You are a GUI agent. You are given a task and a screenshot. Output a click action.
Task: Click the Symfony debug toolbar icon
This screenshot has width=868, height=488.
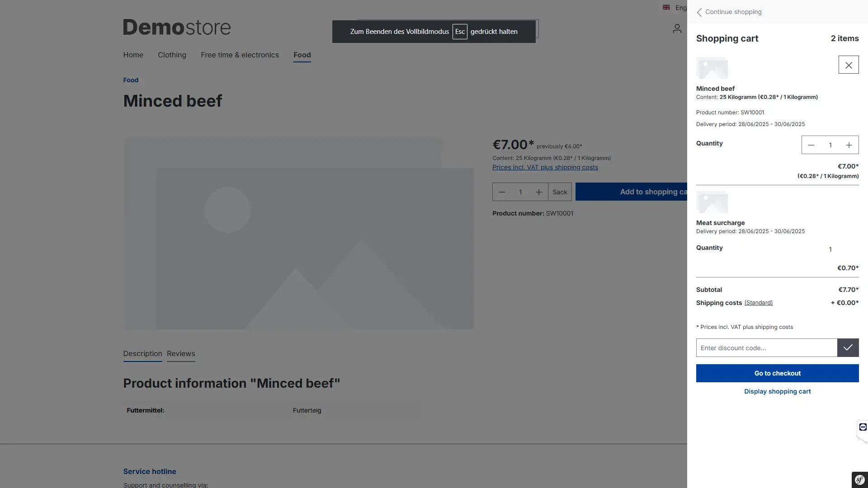pyautogui.click(x=860, y=480)
